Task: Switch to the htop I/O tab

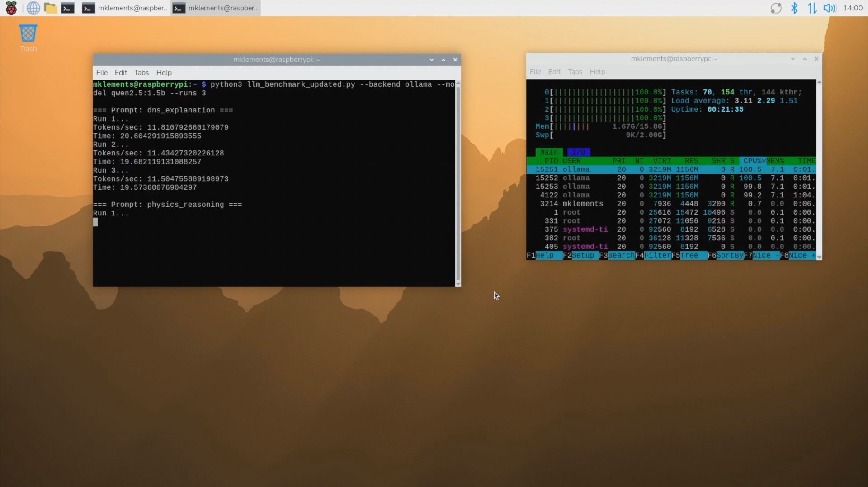Action: (578, 152)
